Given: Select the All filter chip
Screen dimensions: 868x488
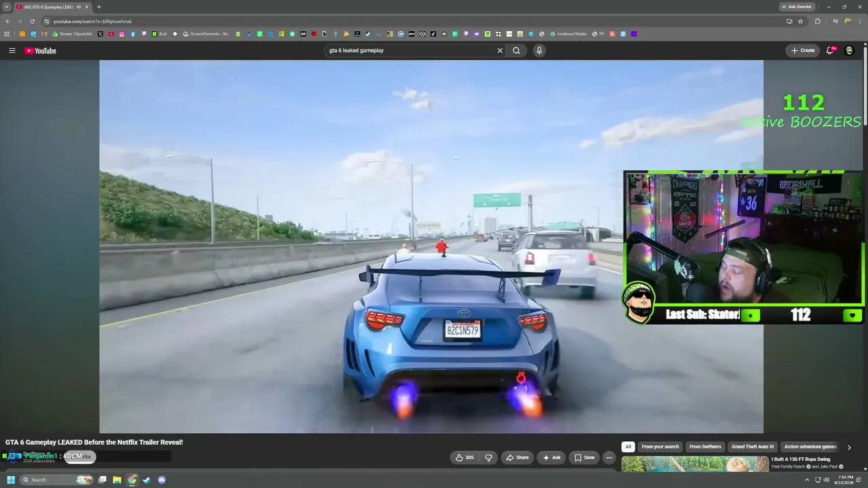Looking at the screenshot, I should pyautogui.click(x=628, y=447).
